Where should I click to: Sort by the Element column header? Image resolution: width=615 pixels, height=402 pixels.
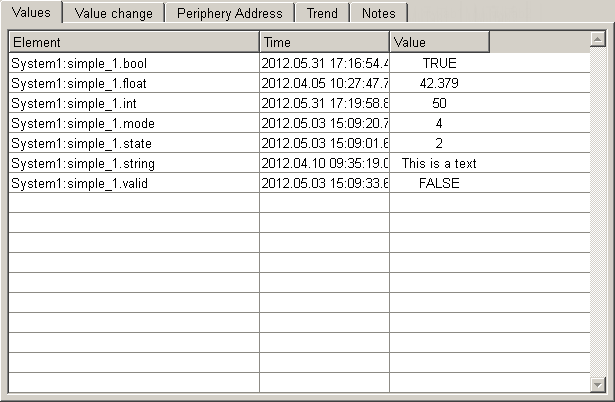[x=133, y=43]
